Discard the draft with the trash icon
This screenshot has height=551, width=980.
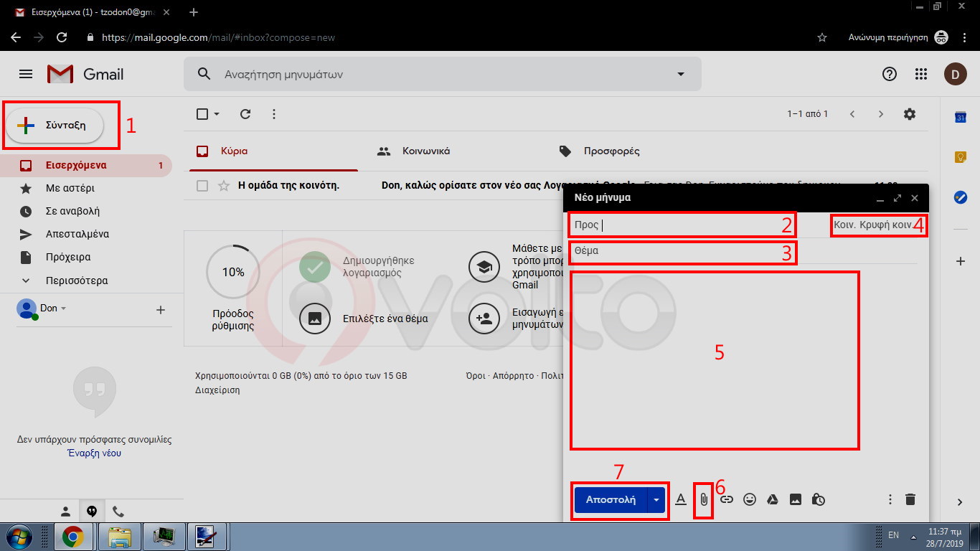pos(910,499)
